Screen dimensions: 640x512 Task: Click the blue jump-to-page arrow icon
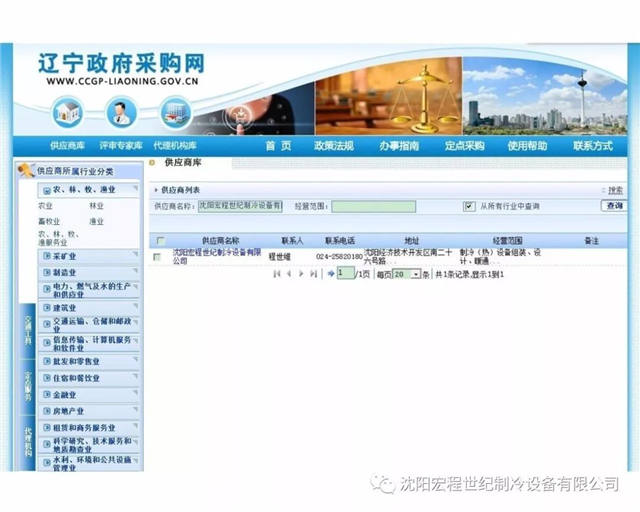(331, 274)
